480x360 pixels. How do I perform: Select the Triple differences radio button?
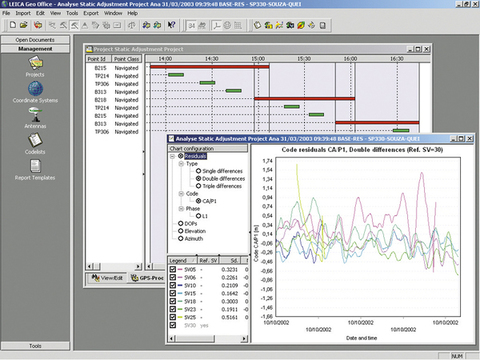[x=198, y=186]
